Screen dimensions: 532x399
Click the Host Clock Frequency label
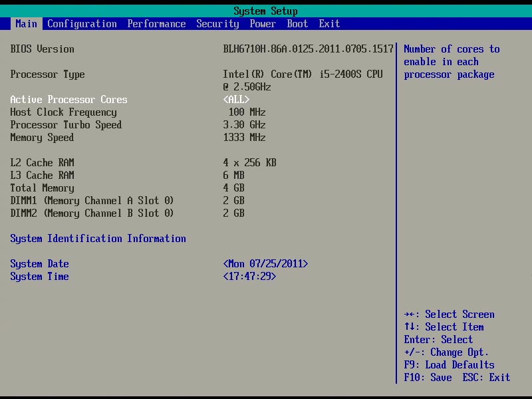point(63,112)
